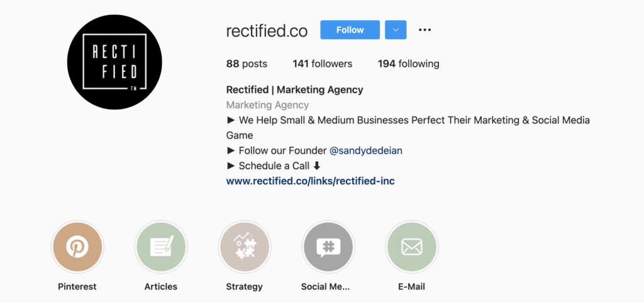Screen dimensions: 644x303
Task: Select the Articles highlight label
Action: (x=161, y=287)
